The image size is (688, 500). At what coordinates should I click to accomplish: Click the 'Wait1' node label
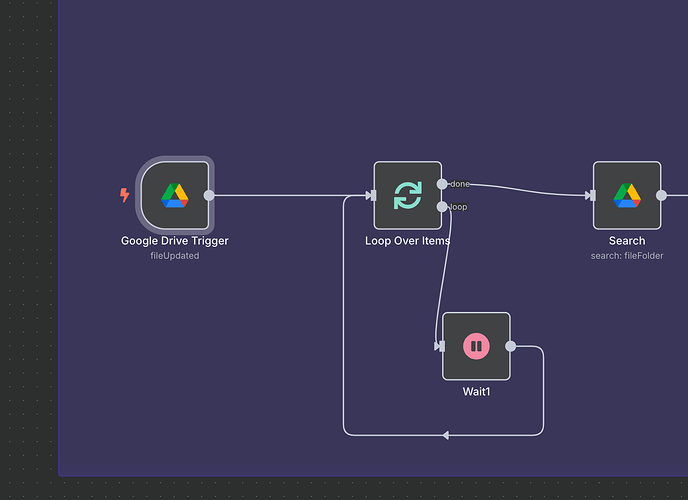coord(476,392)
